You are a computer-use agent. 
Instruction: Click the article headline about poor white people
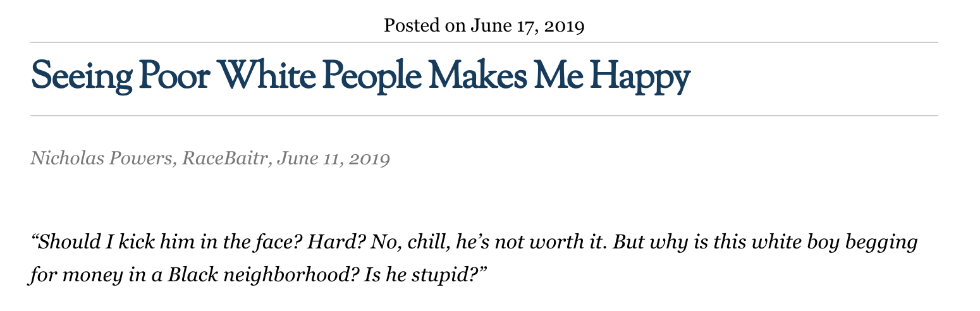click(x=360, y=77)
